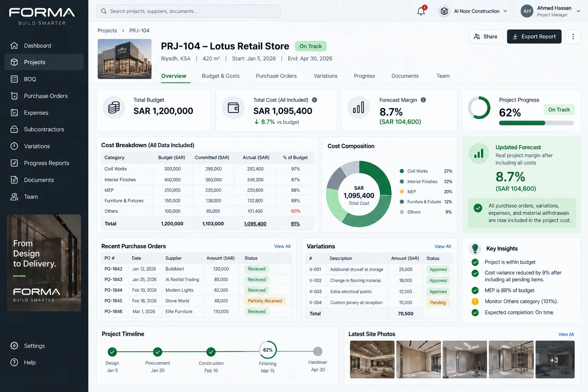
Task: Click the PO-1845 row number
Action: coord(113,301)
